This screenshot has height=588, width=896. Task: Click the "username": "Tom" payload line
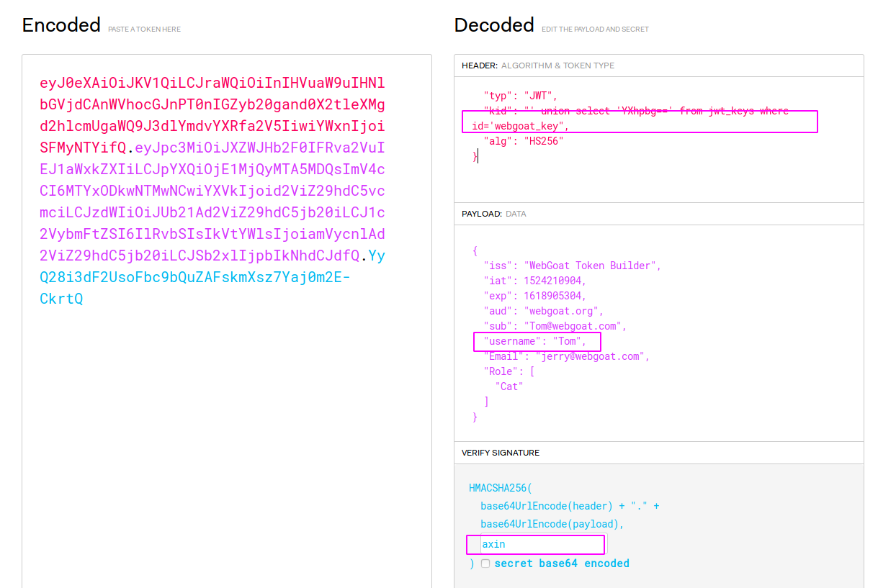[534, 341]
